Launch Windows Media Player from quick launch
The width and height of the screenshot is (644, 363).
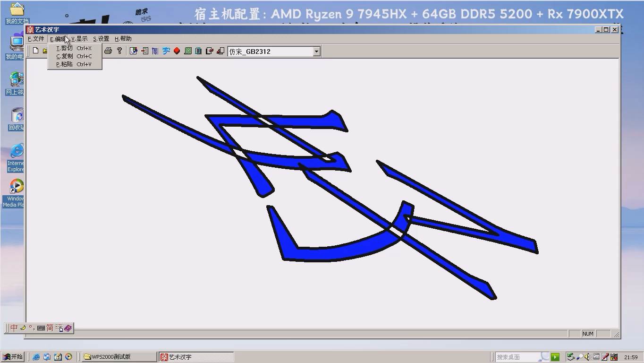click(69, 357)
